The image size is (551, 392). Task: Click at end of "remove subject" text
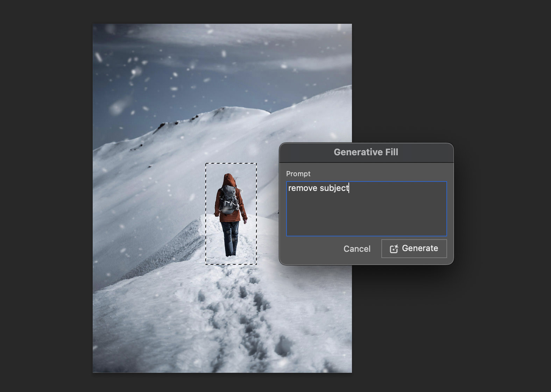pos(349,188)
